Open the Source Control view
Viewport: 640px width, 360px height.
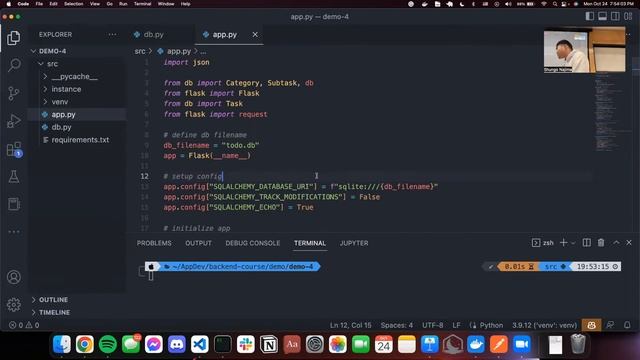tap(14, 93)
